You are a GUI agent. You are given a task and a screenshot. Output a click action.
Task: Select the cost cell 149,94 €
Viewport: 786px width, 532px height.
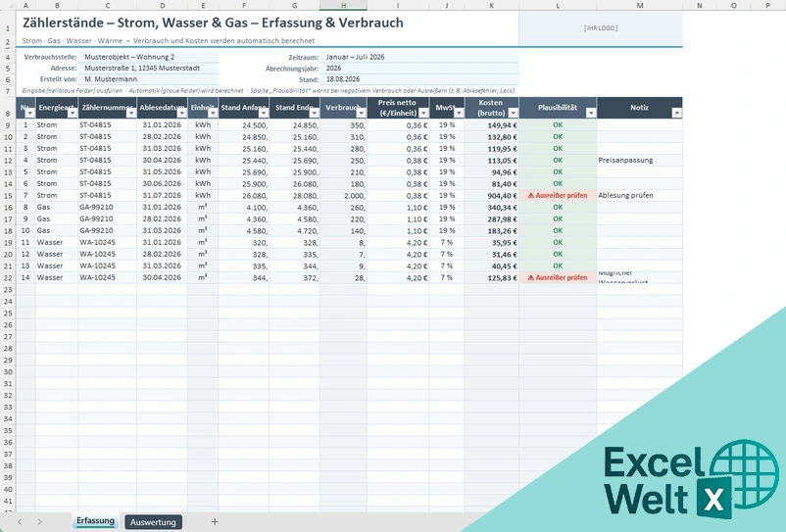492,125
